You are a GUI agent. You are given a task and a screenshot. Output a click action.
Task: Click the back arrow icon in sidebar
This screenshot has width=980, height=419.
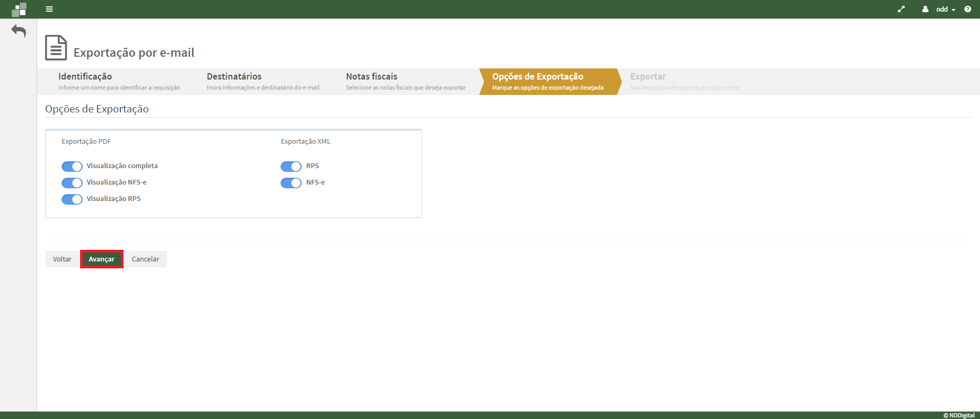(x=19, y=31)
